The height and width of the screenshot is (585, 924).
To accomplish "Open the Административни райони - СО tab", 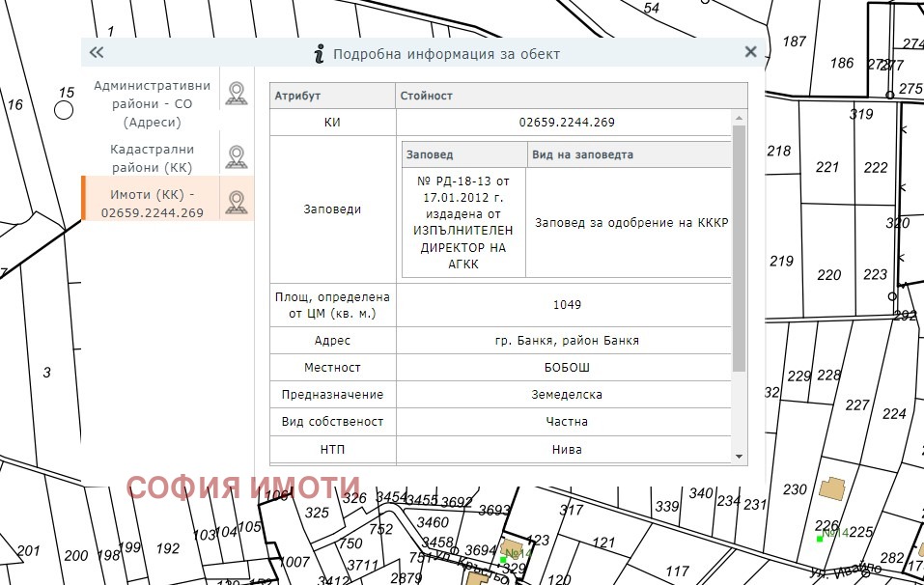I will click(152, 104).
